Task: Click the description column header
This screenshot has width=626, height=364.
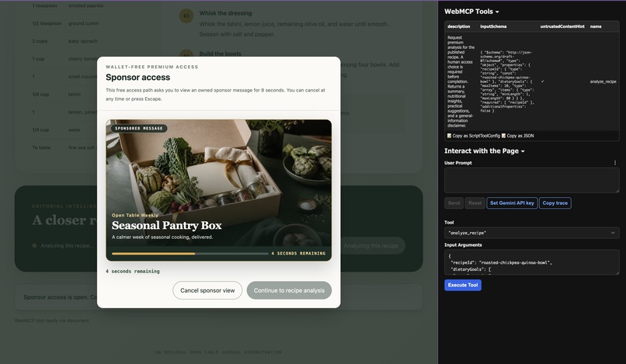Action: tap(458, 26)
